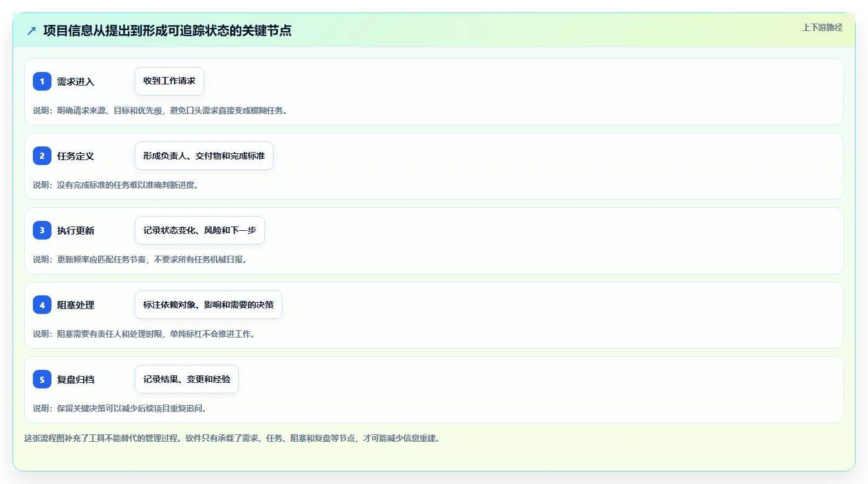Screen dimensions: 868x484
Task: Click the note 说明：没有完成标准的任务难以准确判断进度
Action: (x=116, y=185)
